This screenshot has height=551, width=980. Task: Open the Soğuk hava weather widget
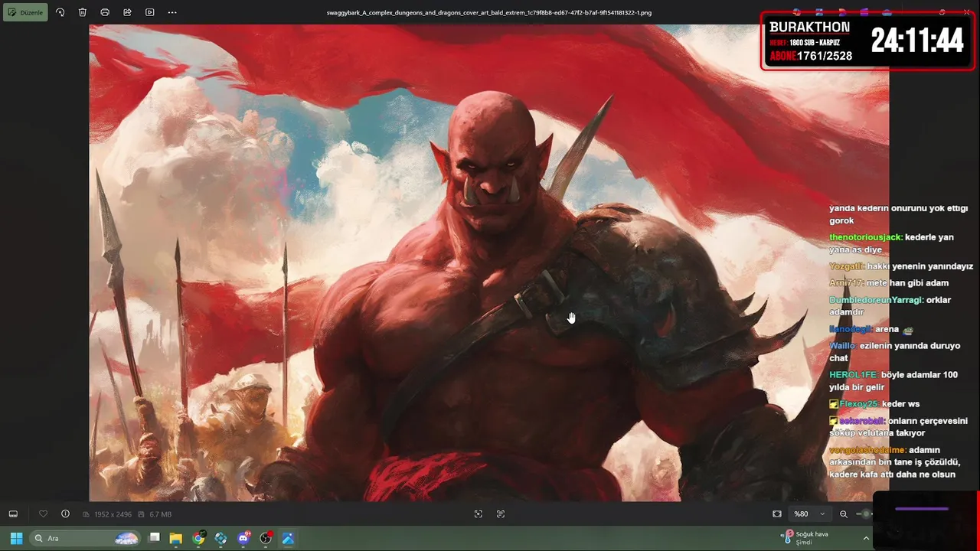tap(805, 538)
